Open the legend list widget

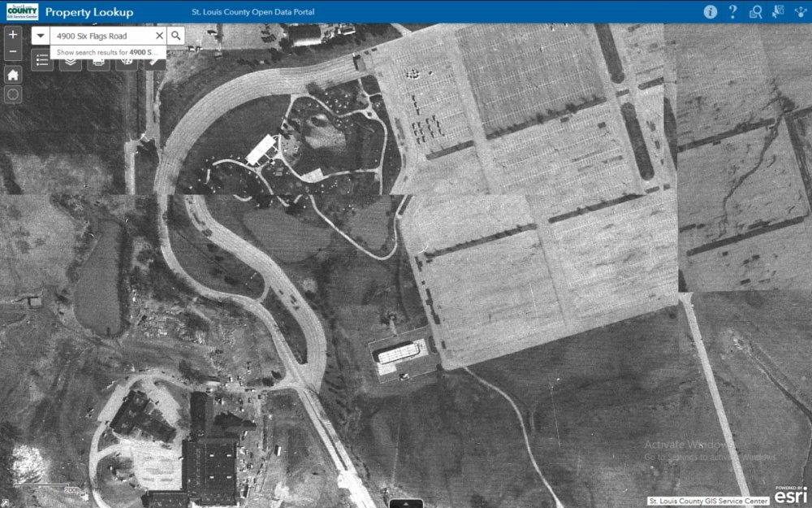click(x=43, y=62)
